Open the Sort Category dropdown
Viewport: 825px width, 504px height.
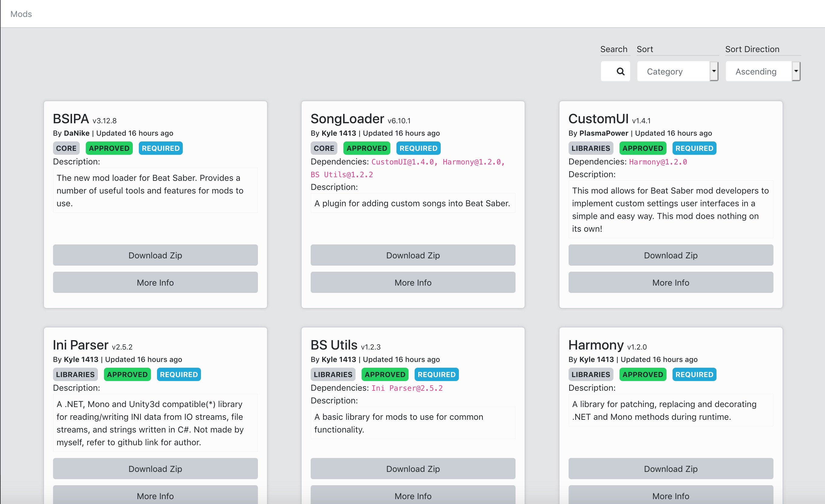(677, 71)
